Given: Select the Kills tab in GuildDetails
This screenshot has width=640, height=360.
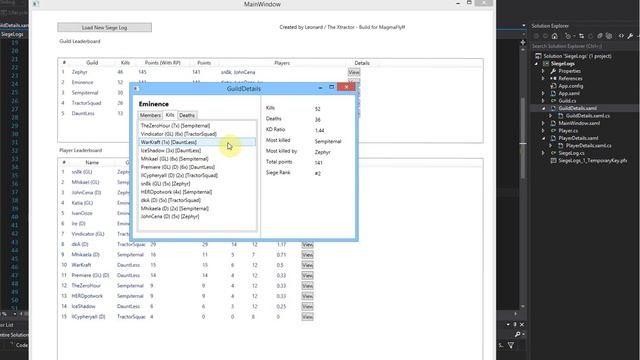Looking at the screenshot, I should [x=170, y=115].
